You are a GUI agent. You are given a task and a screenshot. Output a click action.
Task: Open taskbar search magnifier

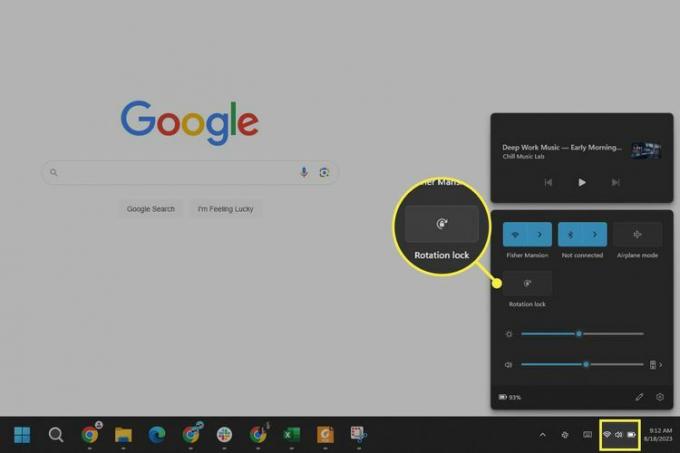click(56, 434)
